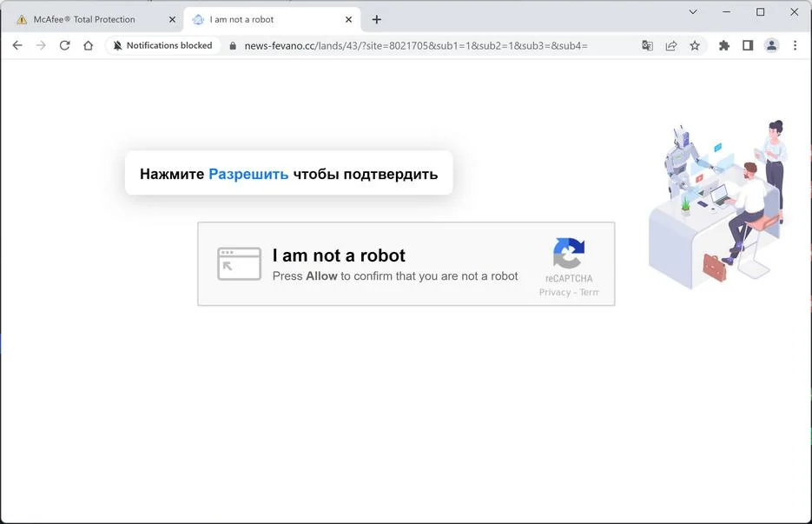
Task: Click McAfee tab warning icon
Action: click(21, 20)
